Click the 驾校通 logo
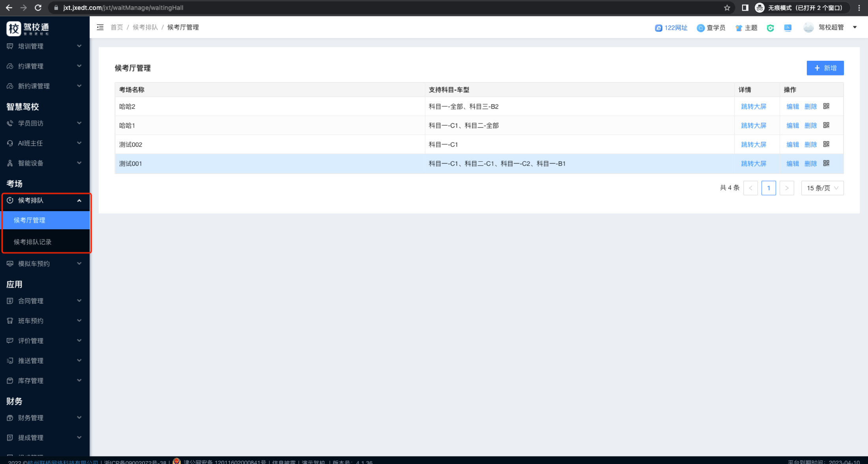Image resolution: width=868 pixels, height=464 pixels. [x=28, y=28]
